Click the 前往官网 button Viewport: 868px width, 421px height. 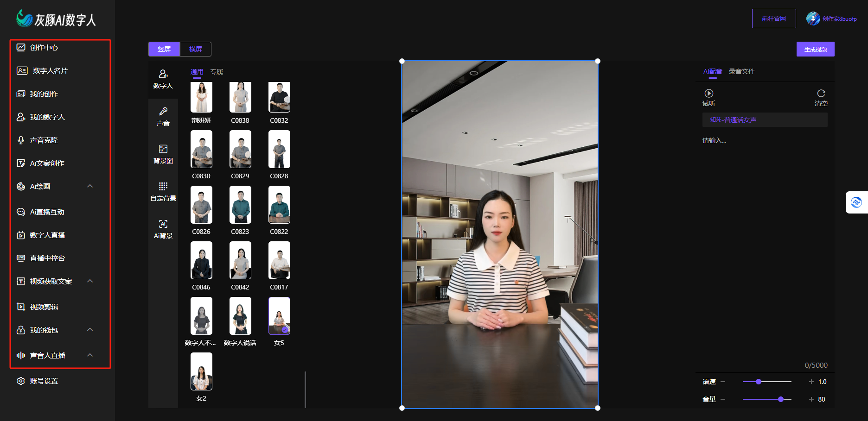[x=773, y=19]
